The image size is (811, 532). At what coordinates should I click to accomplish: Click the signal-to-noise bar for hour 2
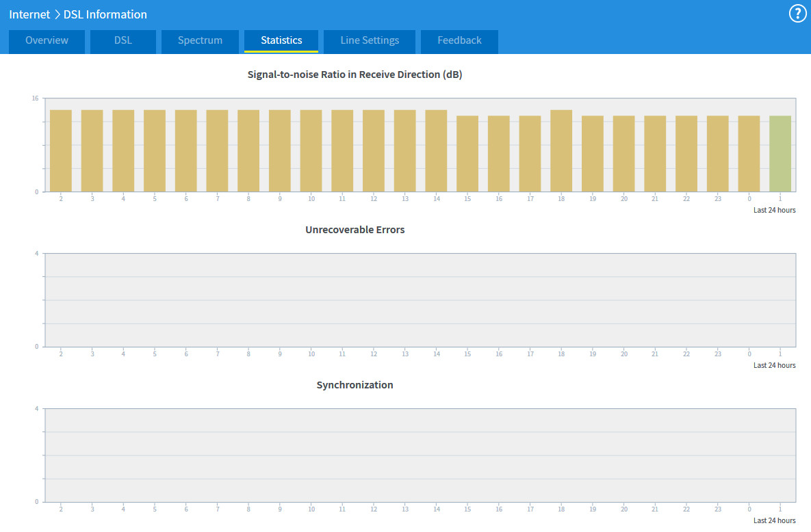61,150
